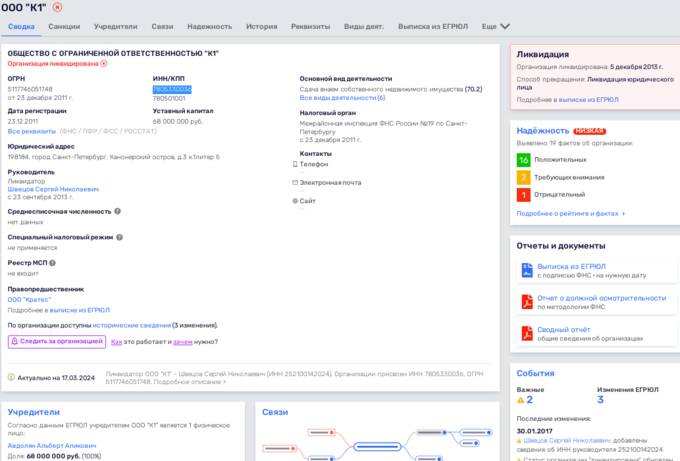Open the ООО "Кратес" predecessor link
This screenshot has height=461, width=680.
click(x=29, y=300)
